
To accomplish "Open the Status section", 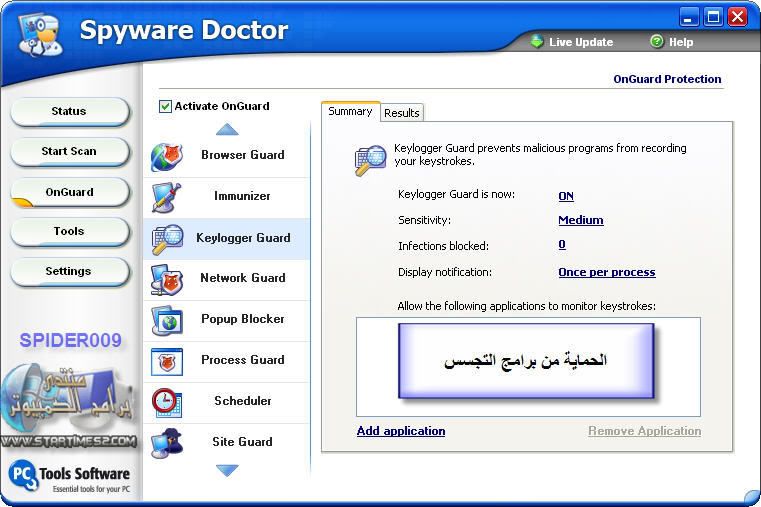I will pos(69,111).
